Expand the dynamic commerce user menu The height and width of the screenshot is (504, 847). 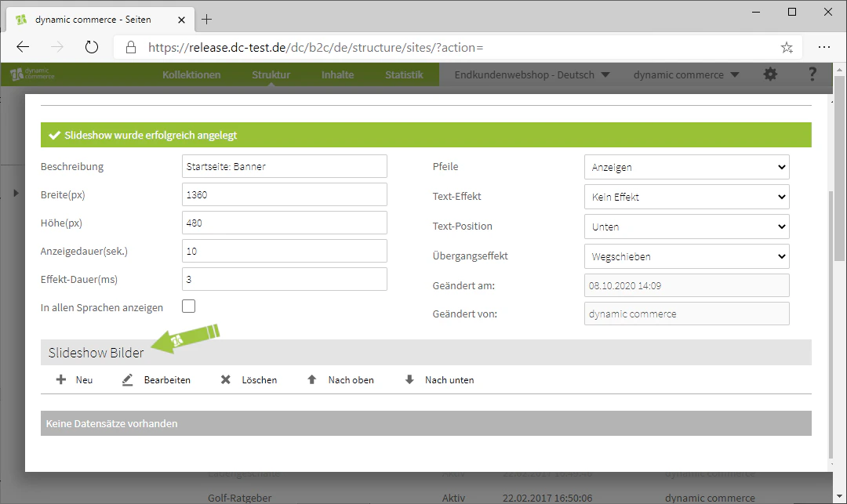(686, 74)
